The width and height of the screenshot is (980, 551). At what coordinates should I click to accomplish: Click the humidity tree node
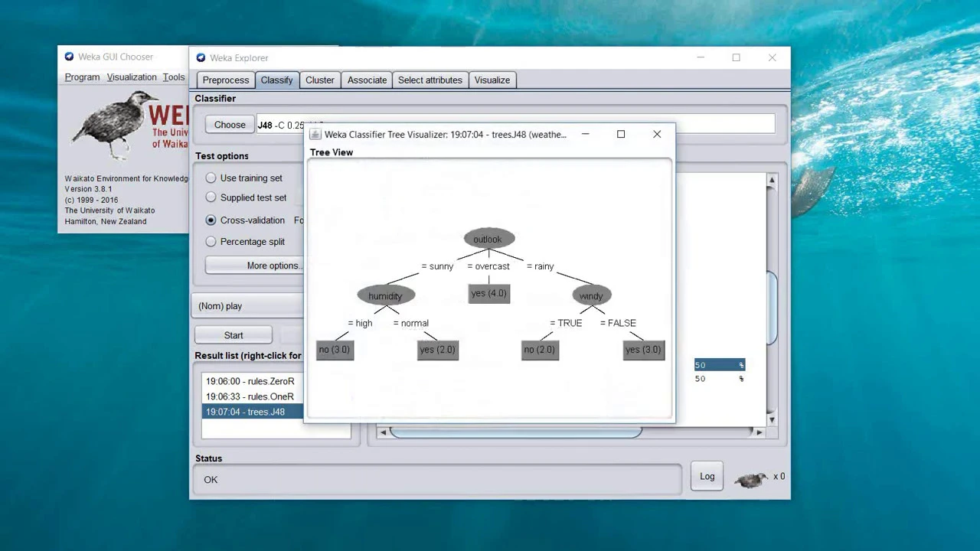click(386, 295)
